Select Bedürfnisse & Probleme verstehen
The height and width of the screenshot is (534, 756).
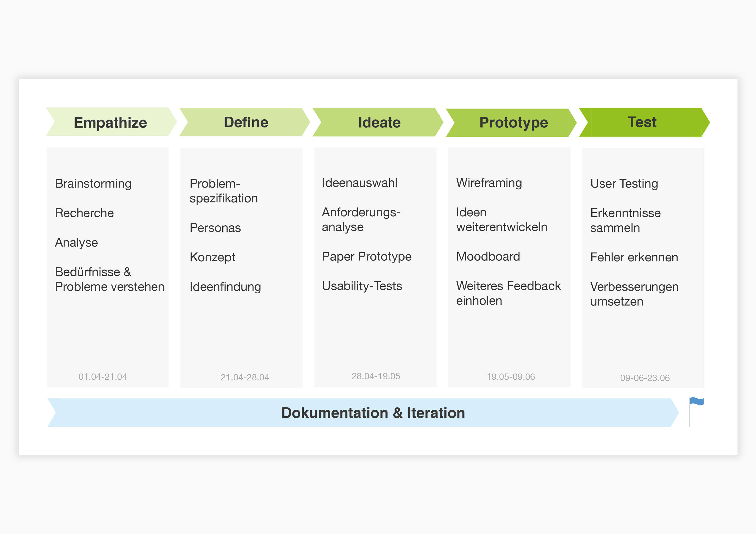coord(109,279)
